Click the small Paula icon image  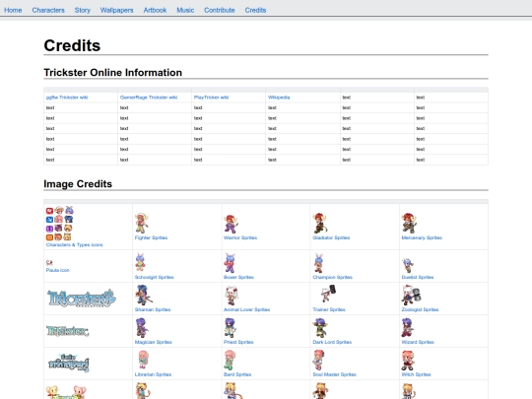click(49, 262)
